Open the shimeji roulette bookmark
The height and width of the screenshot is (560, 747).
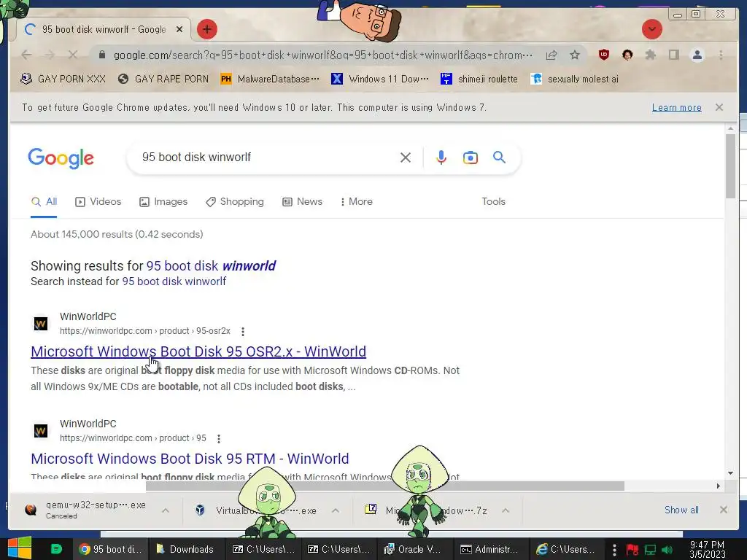click(x=479, y=79)
